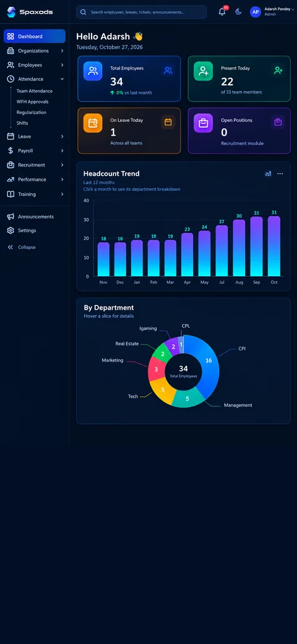Click the Dashboard grid icon
The height and width of the screenshot is (644, 297).
(11, 36)
